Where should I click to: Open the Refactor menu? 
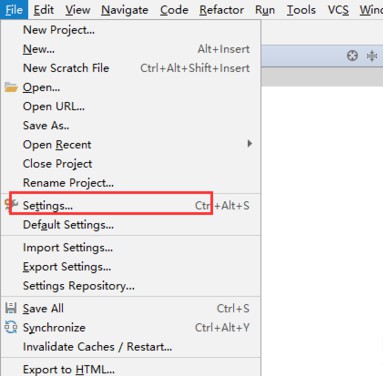pyautogui.click(x=221, y=10)
